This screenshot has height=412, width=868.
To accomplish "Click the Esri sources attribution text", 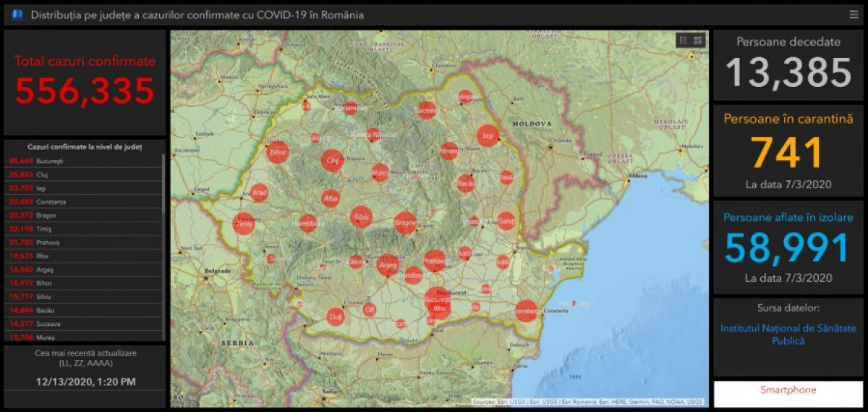I will pyautogui.click(x=587, y=402).
